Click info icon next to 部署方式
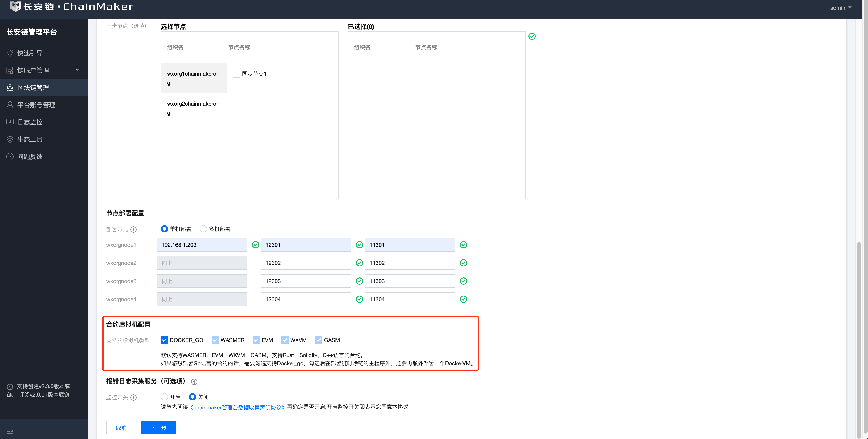This screenshot has height=439, width=868. click(133, 229)
